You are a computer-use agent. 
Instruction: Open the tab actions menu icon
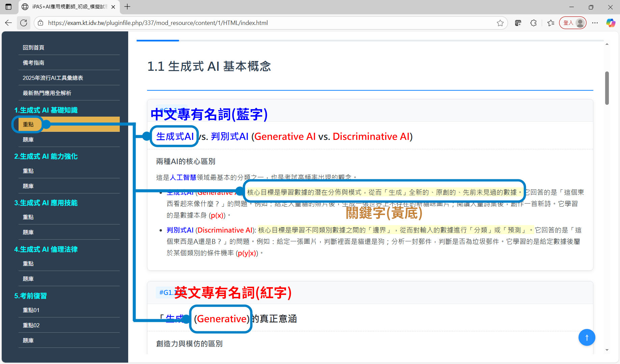(8, 7)
